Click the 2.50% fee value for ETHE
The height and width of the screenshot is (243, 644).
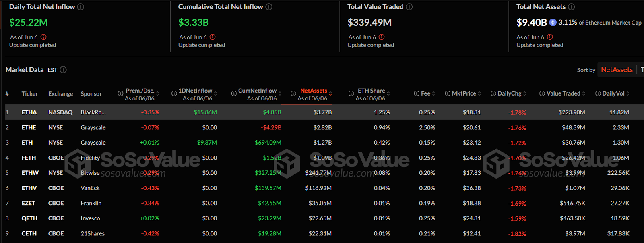click(427, 127)
